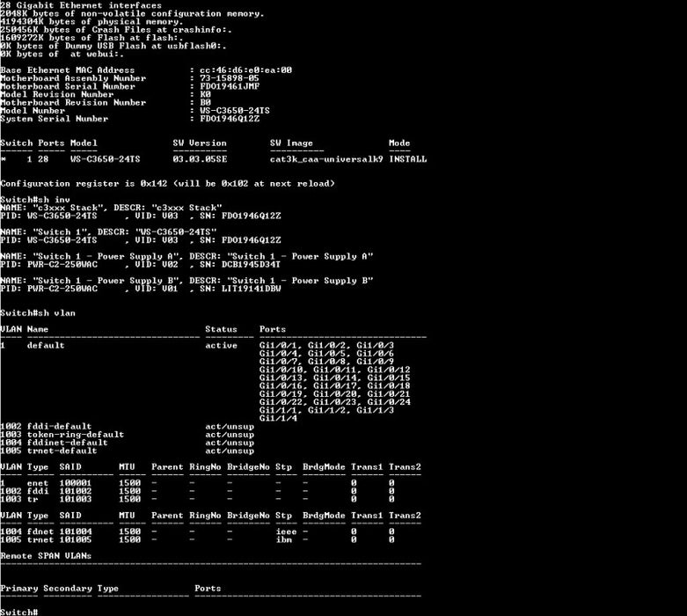
Task: Select motherboard assembly number 73-15898-05
Action: click(x=230, y=78)
